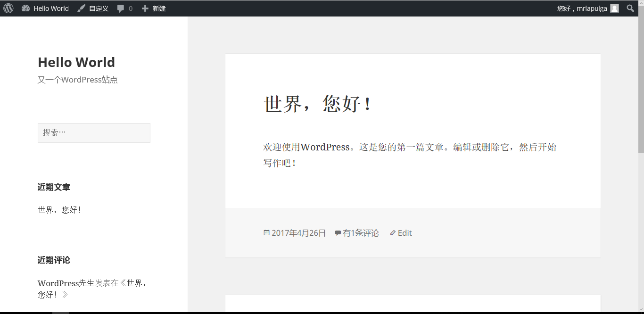The image size is (644, 314).
Task: Focus the 搜索 search field
Action: click(94, 133)
